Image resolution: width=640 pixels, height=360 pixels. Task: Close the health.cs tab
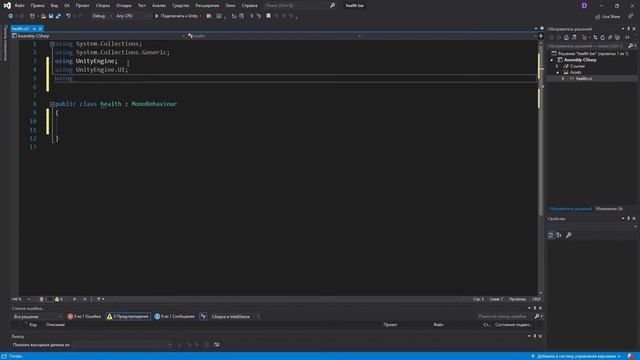tap(40, 29)
